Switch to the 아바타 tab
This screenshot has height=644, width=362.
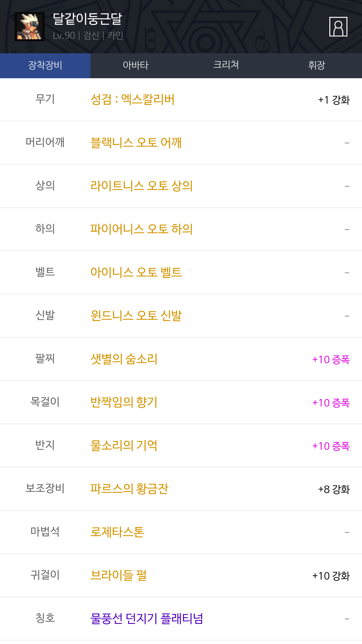(136, 65)
